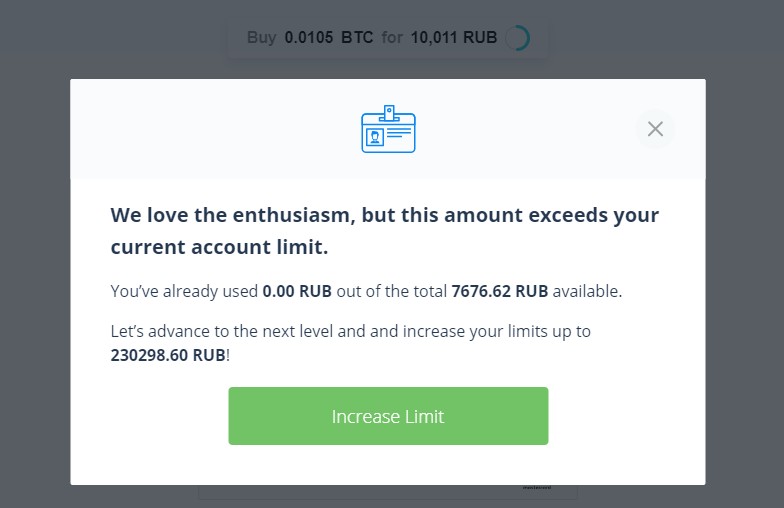The image size is (784, 508).
Task: Click the Increase Limit button
Action: [388, 416]
